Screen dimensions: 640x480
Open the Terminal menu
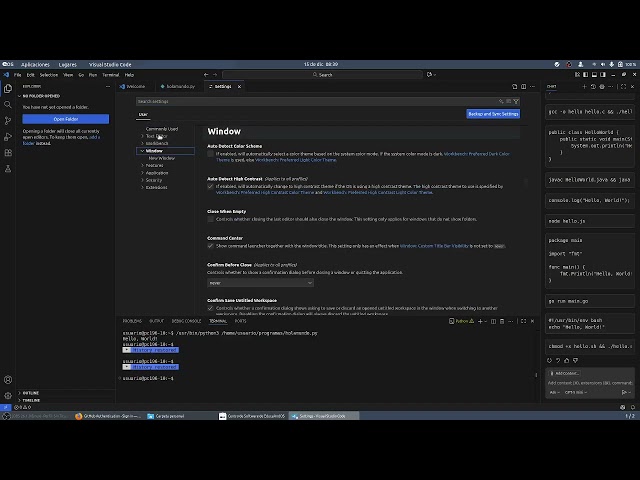(x=111, y=75)
